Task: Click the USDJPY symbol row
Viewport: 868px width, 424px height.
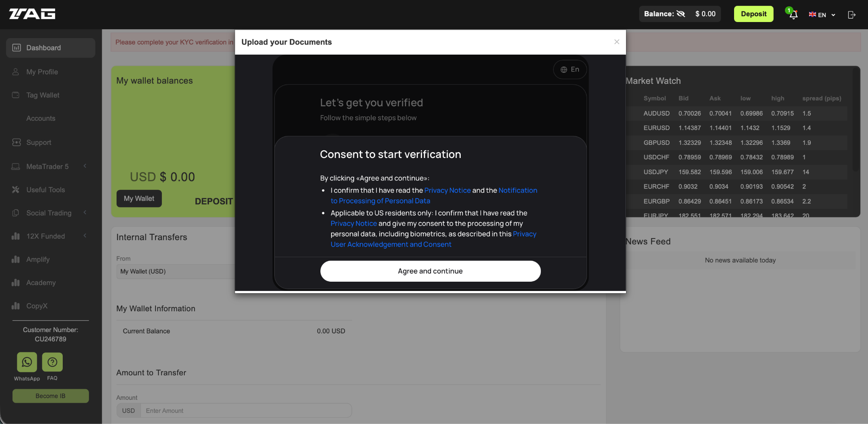Action: (x=737, y=172)
